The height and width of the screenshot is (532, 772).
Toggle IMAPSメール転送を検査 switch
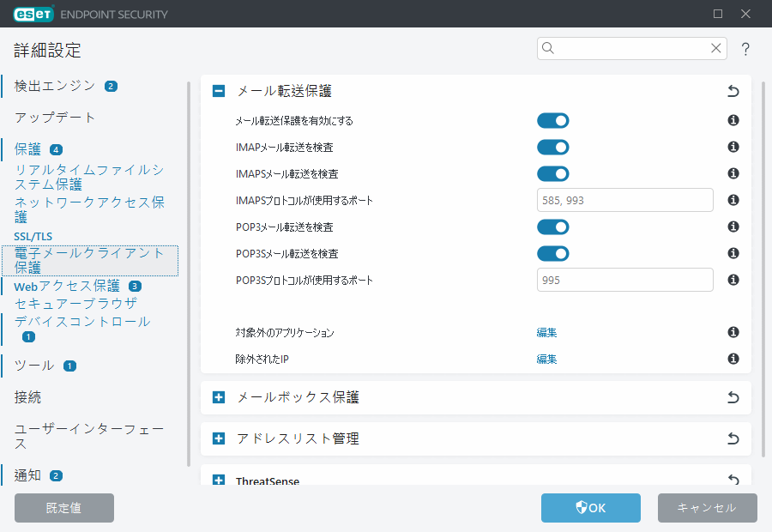pos(552,174)
